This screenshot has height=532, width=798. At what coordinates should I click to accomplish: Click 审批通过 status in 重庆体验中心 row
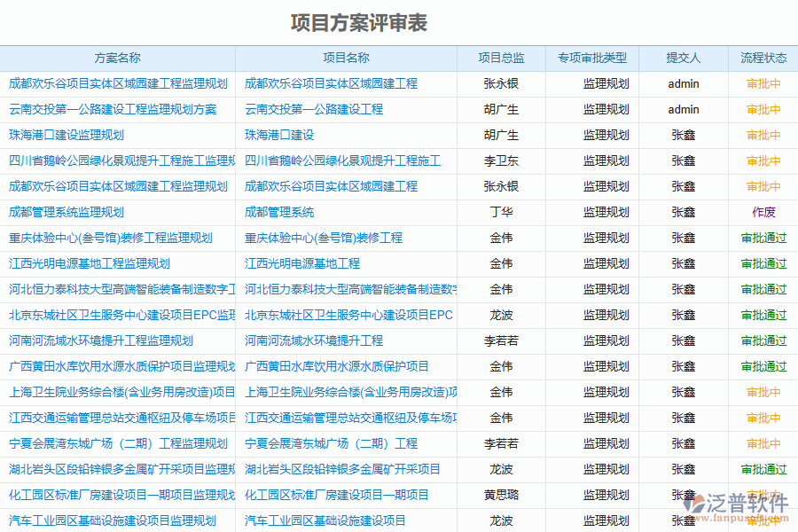tap(763, 238)
